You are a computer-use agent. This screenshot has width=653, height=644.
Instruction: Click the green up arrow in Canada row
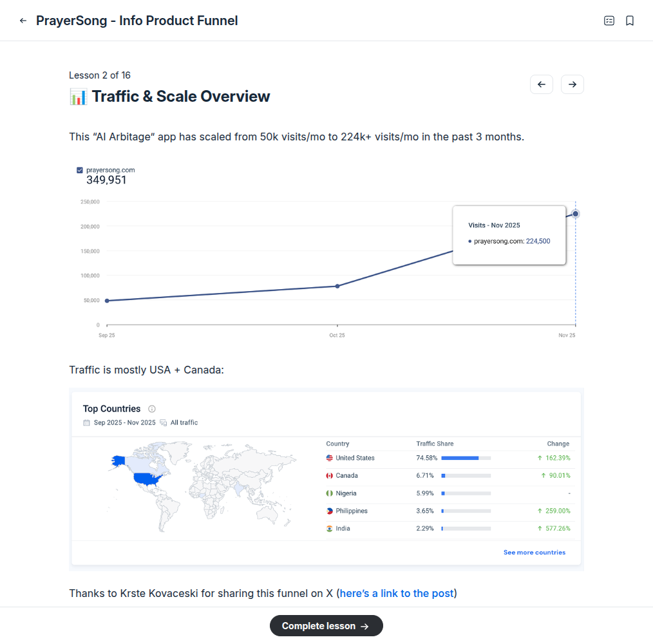[543, 475]
